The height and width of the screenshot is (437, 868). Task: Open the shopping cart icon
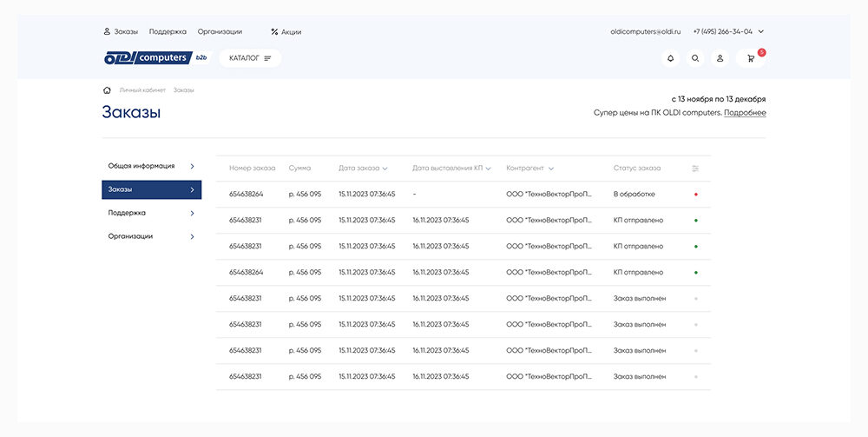751,58
